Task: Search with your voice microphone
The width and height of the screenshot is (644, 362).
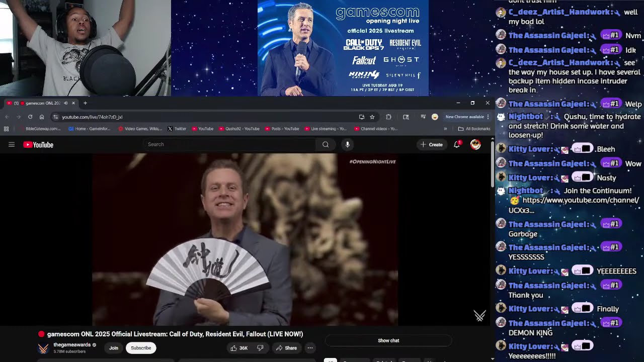Action: pyautogui.click(x=347, y=144)
